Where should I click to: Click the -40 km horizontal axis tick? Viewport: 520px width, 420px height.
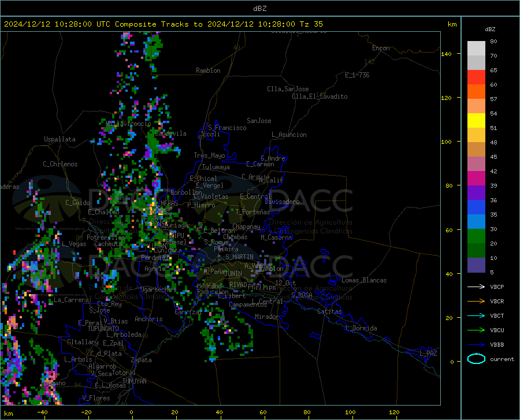(42, 412)
